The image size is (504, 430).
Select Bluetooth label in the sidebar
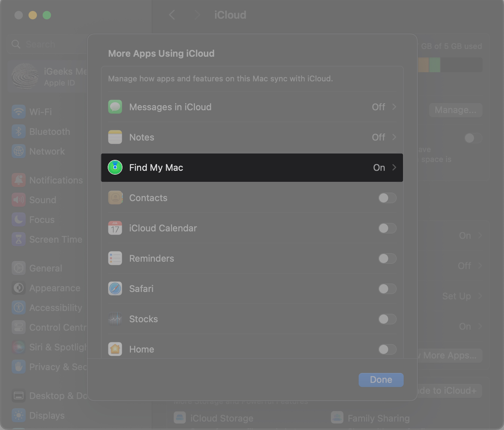coord(50,132)
